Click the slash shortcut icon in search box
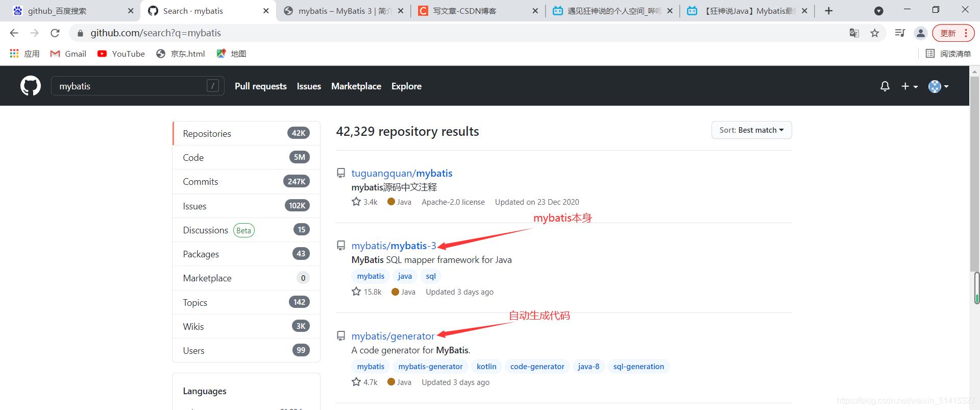The height and width of the screenshot is (410, 980). (x=213, y=86)
